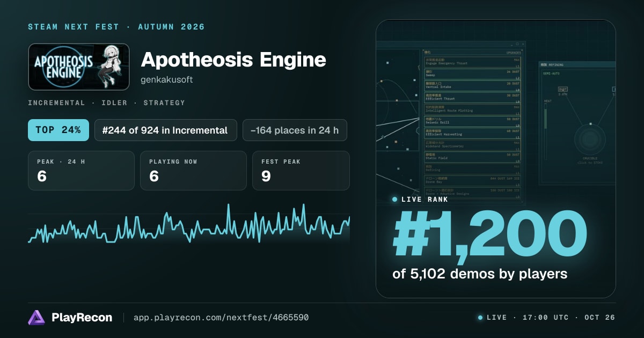The image size is (644, 338).
Task: Open app.playrecon.com/nextfest/4665590 URL
Action: pyautogui.click(x=221, y=318)
